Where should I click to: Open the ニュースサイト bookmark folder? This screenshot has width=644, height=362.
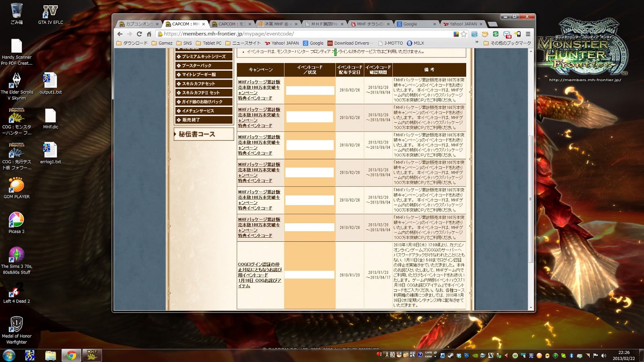[x=243, y=43]
